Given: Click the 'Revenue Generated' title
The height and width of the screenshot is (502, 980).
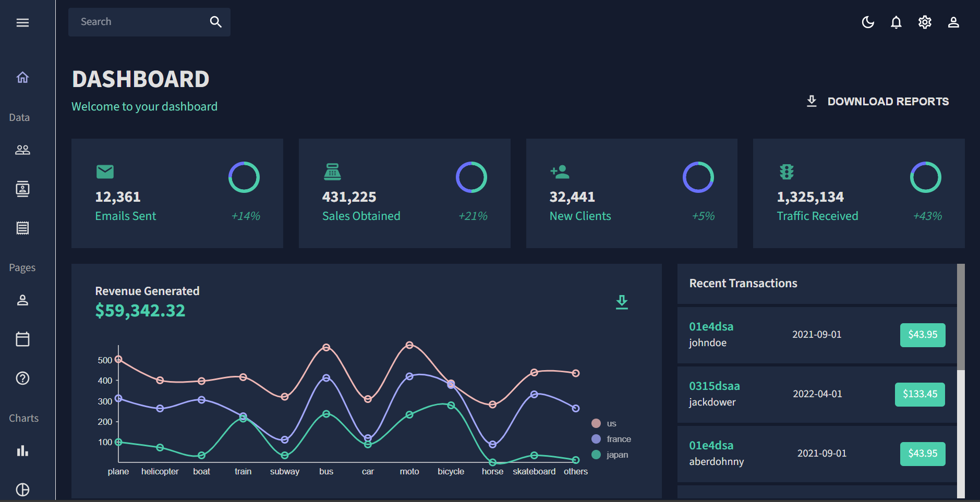Looking at the screenshot, I should (147, 291).
